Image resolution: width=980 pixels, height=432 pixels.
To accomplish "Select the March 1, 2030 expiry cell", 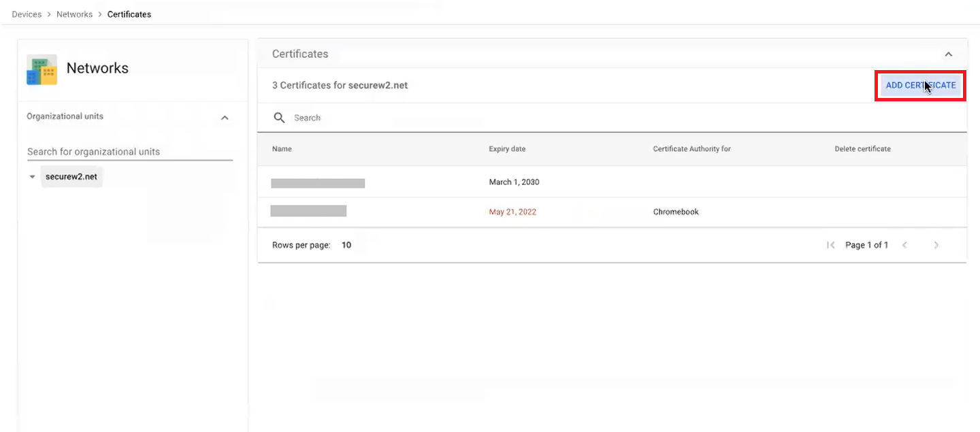I will pyautogui.click(x=514, y=182).
